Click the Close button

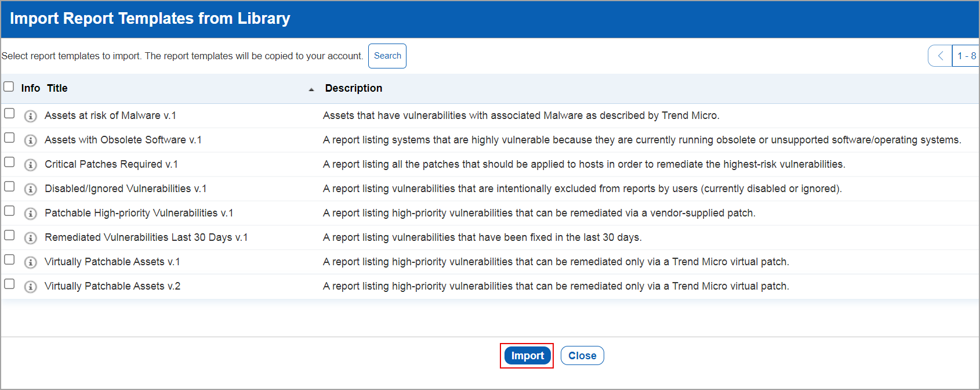pyautogui.click(x=582, y=356)
